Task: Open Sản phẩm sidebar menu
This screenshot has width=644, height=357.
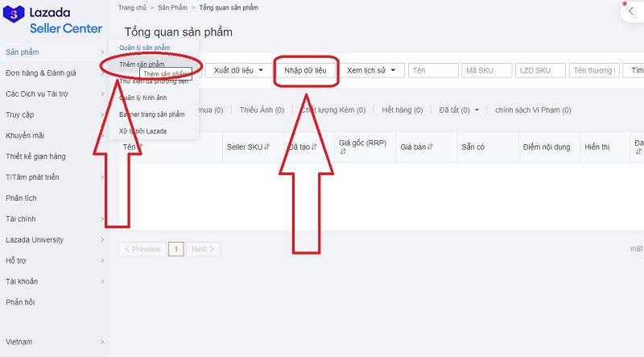Action: (x=55, y=52)
